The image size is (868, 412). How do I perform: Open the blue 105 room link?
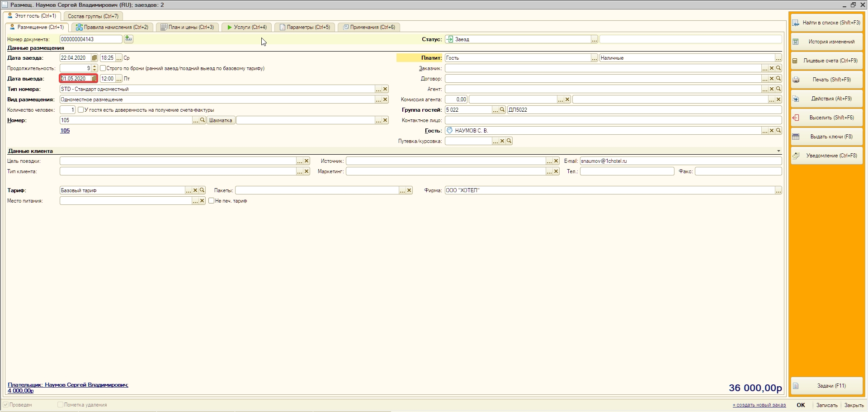(65, 131)
